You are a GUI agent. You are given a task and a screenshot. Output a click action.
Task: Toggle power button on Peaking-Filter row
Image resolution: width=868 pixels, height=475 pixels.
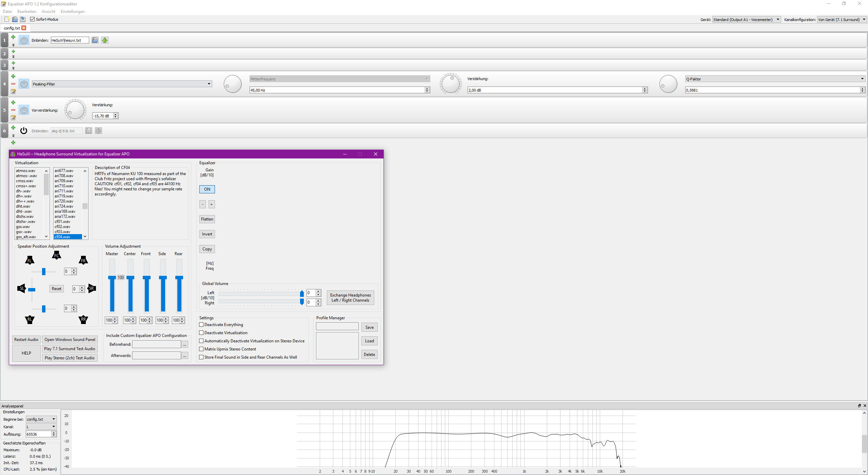pos(24,84)
